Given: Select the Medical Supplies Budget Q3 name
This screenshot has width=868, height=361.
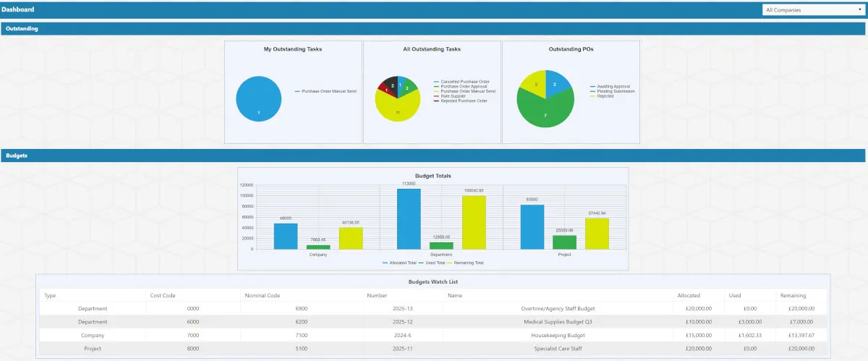Looking at the screenshot, I should click(558, 321).
